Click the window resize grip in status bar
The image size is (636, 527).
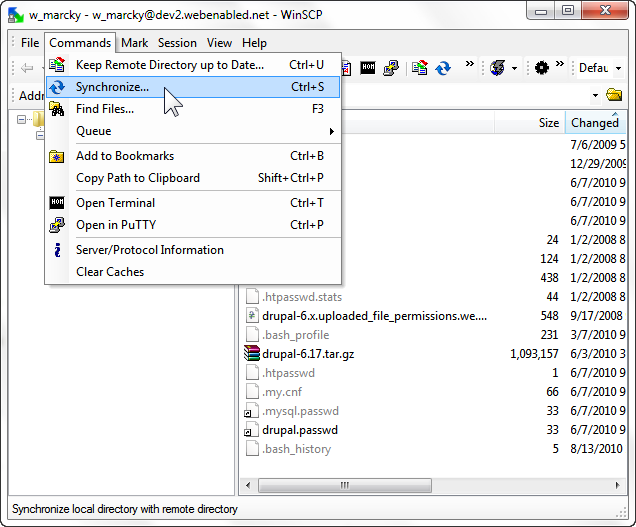[x=621, y=513]
